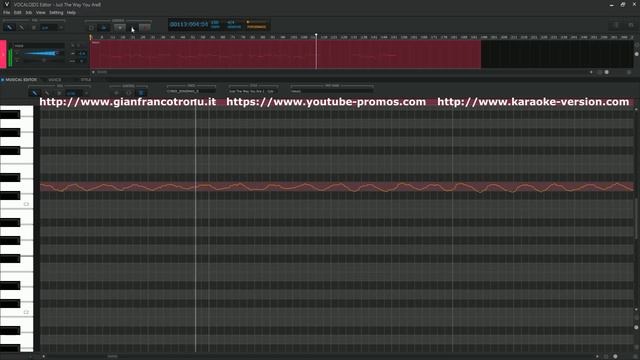This screenshot has height=360, width=640.
Task: Click the musical editor quantize icon
Action: coord(59,93)
